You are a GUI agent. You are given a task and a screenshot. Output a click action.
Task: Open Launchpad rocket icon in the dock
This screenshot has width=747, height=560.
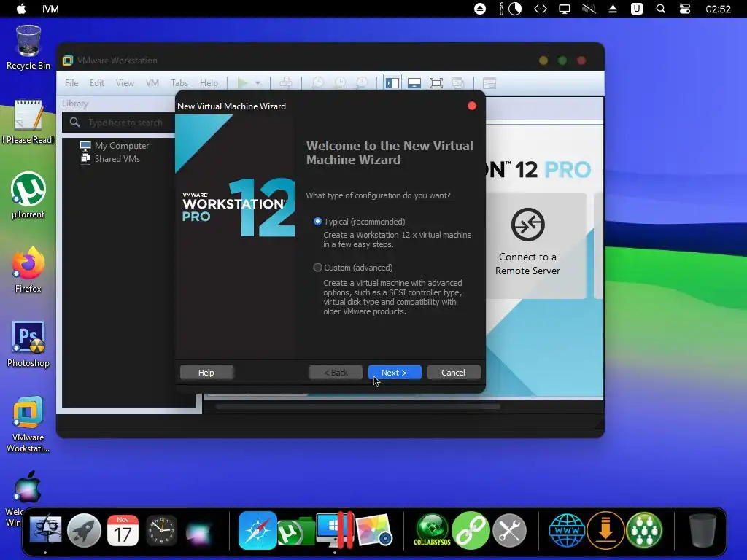point(85,530)
